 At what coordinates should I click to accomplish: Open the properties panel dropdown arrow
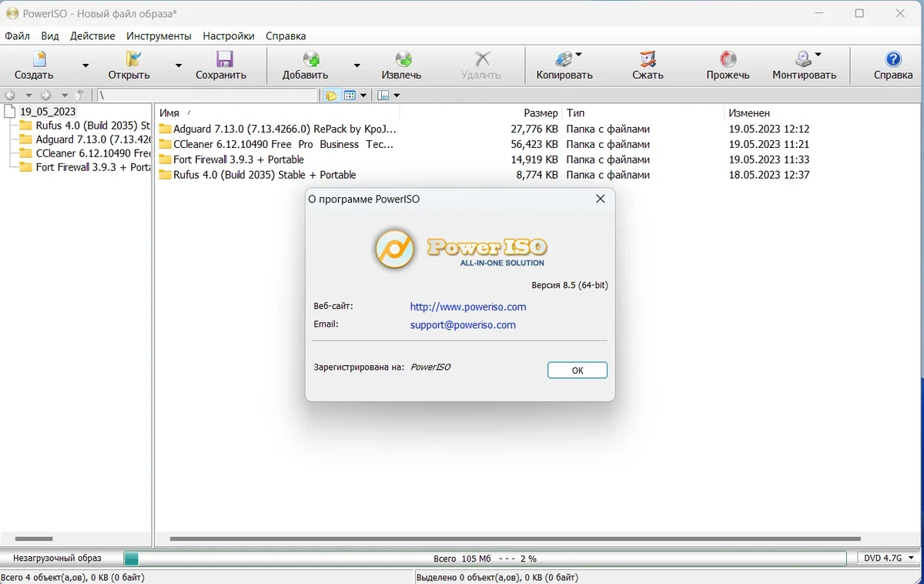point(397,96)
